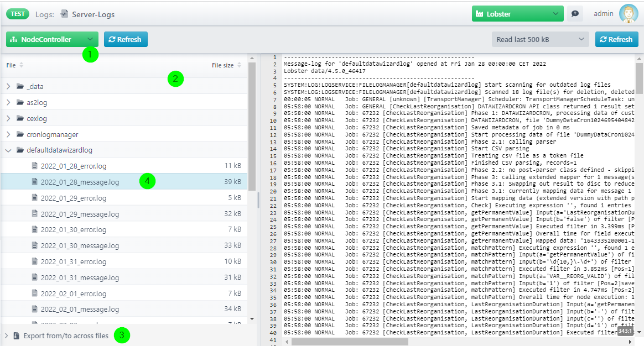Click file icon of 2022_01_30_message.log

pos(35,245)
